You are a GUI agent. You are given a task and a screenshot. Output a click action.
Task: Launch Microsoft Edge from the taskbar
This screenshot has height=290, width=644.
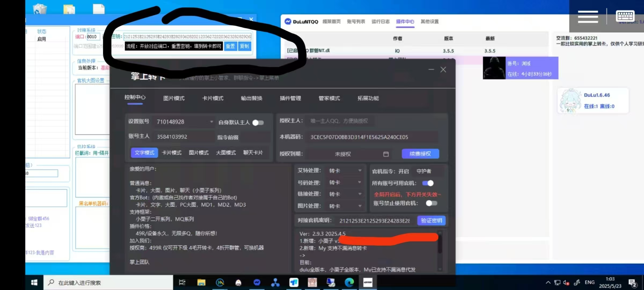click(349, 282)
